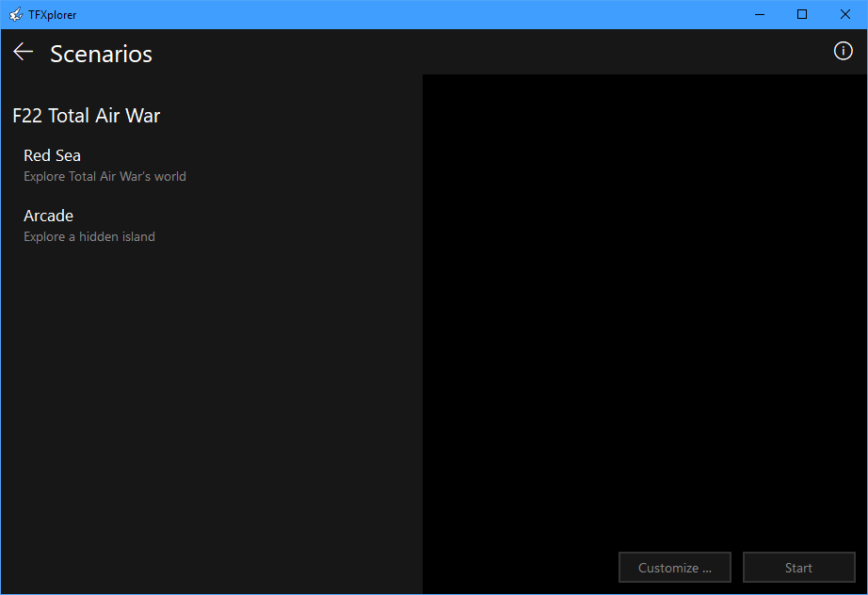Click the Scenarios page title
Screen dimensions: 868x595
coord(101,55)
